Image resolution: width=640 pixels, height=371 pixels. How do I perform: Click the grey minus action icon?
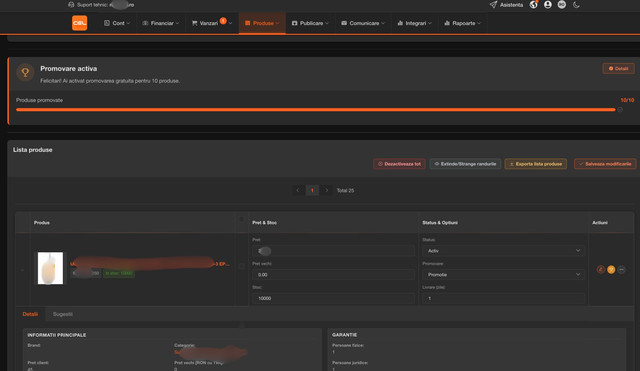coord(621,269)
